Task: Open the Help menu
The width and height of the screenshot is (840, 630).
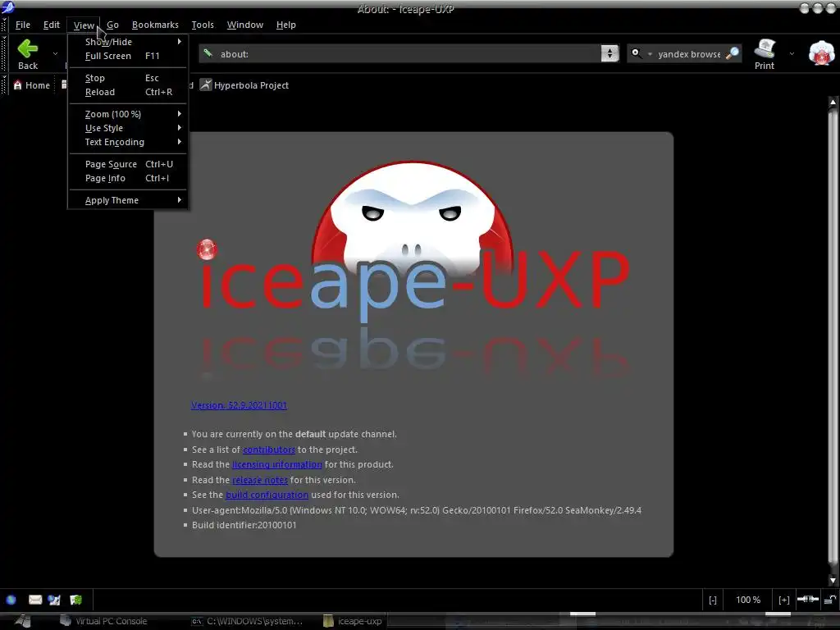Action: [x=285, y=25]
